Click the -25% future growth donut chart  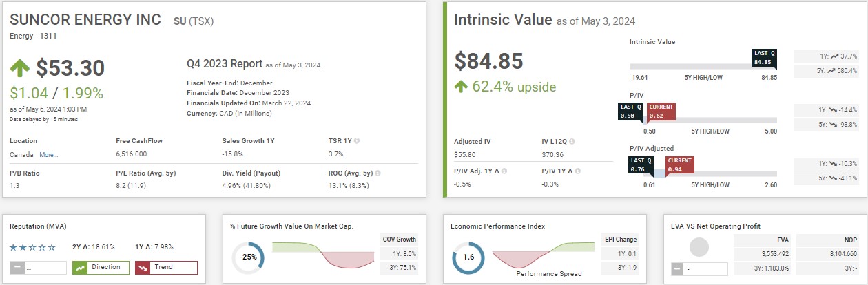click(x=249, y=258)
